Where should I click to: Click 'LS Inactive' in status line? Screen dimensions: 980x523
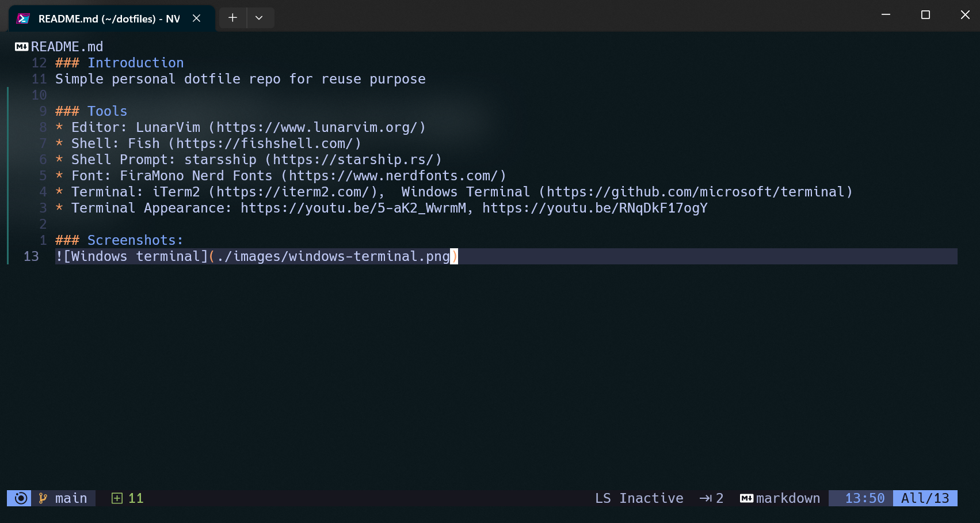pos(639,498)
